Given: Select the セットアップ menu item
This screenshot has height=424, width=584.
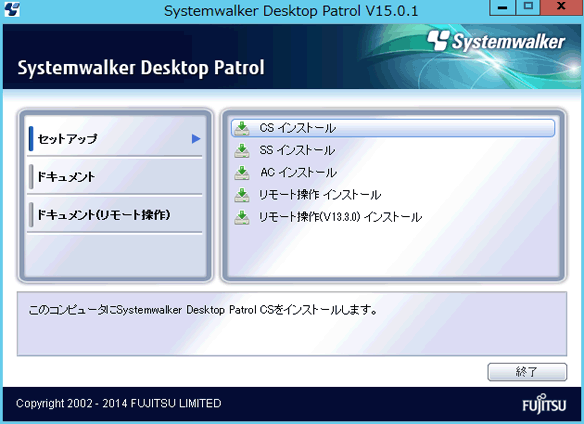Looking at the screenshot, I should pyautogui.click(x=115, y=139).
